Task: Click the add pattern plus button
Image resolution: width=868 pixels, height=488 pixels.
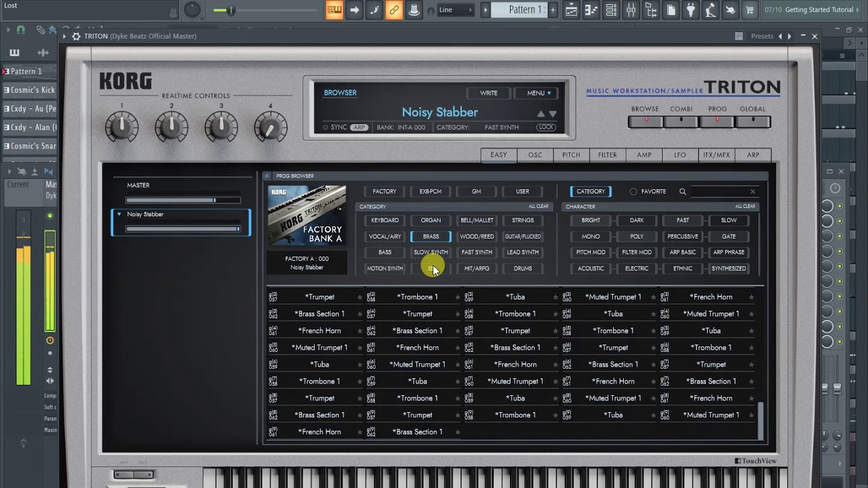Action: pyautogui.click(x=553, y=9)
